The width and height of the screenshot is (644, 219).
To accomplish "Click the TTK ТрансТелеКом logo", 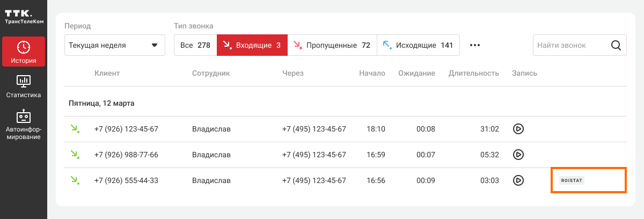I will [24, 16].
